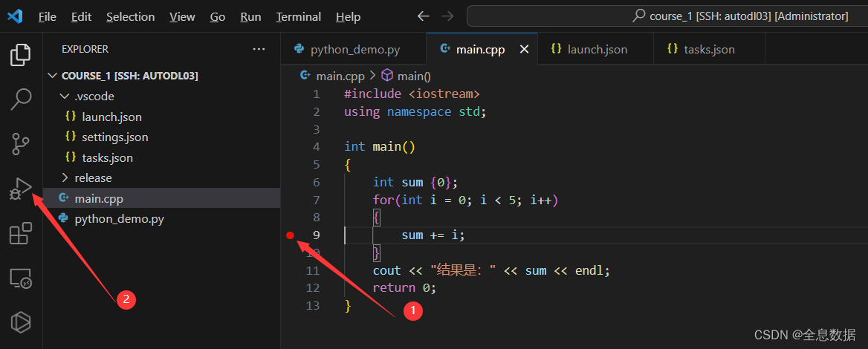This screenshot has height=349, width=868.
Task: Collapse the COURSE_1 workspace root
Action: coord(54,76)
